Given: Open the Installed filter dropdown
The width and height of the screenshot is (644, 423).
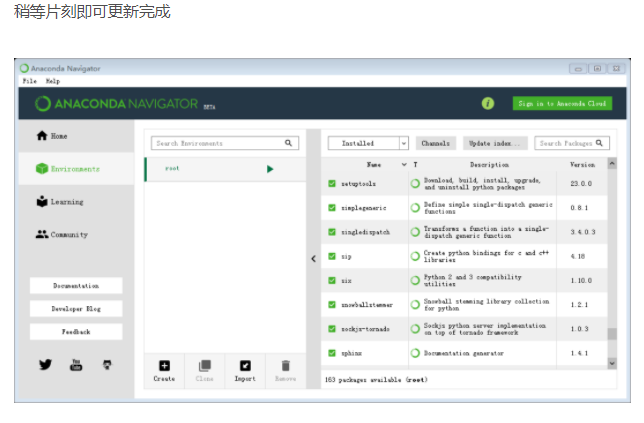Looking at the screenshot, I should [368, 143].
